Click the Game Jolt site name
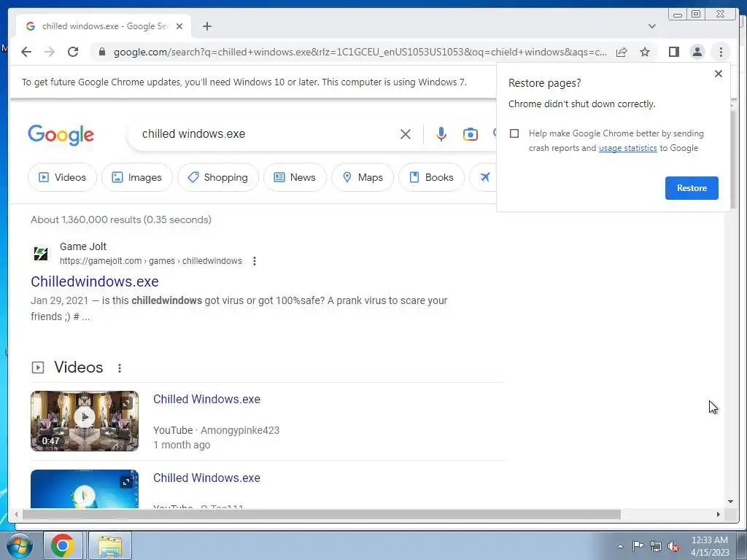 tap(83, 246)
